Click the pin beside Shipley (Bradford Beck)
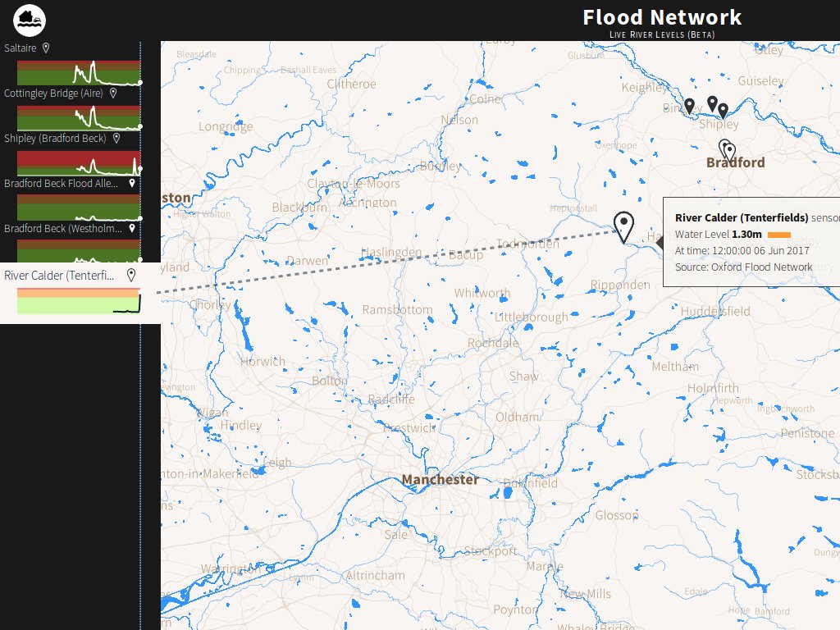This screenshot has width=840, height=630. tap(116, 138)
